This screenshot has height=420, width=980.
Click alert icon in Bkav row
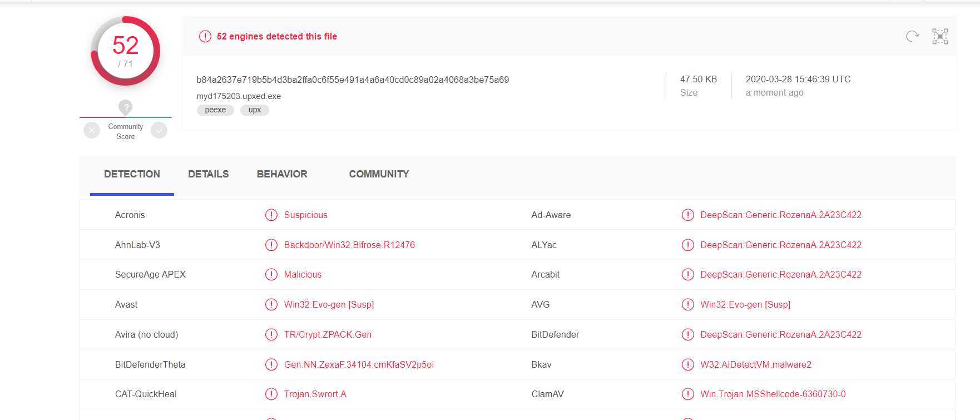(688, 364)
